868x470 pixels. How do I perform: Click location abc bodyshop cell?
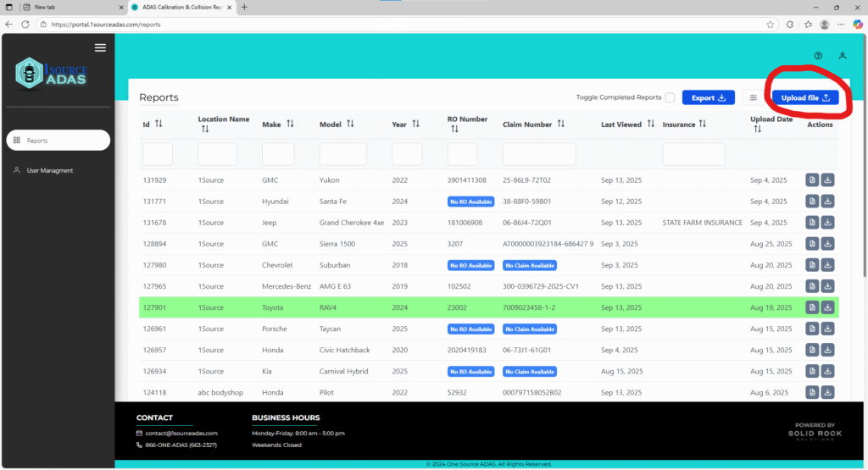220,393
